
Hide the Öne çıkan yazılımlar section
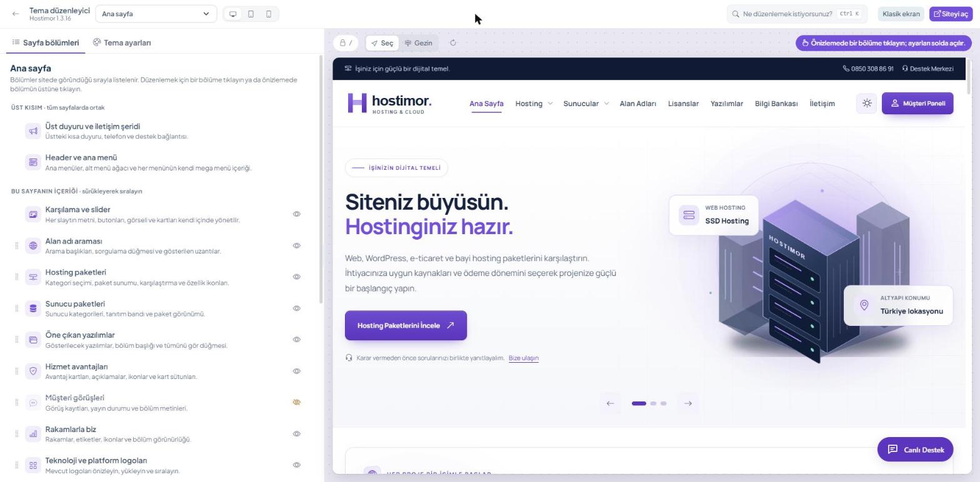coord(297,340)
